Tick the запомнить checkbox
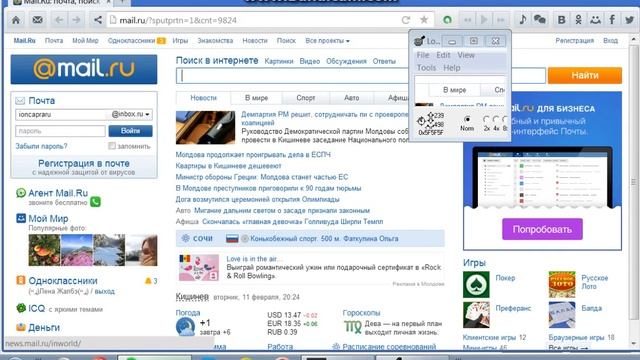The width and height of the screenshot is (640, 360). (112, 146)
